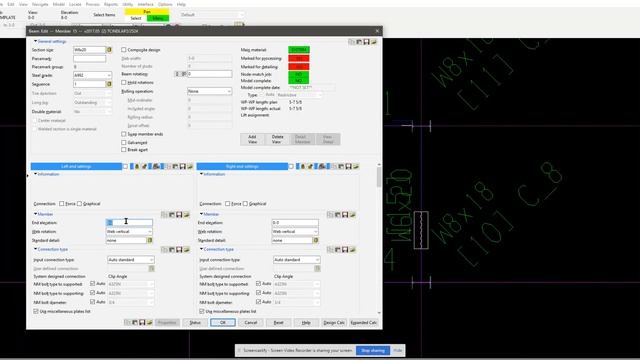This screenshot has height=360, width=640.
Task: Click the lock icon in Left end settings toolbar
Action: click(x=137, y=167)
